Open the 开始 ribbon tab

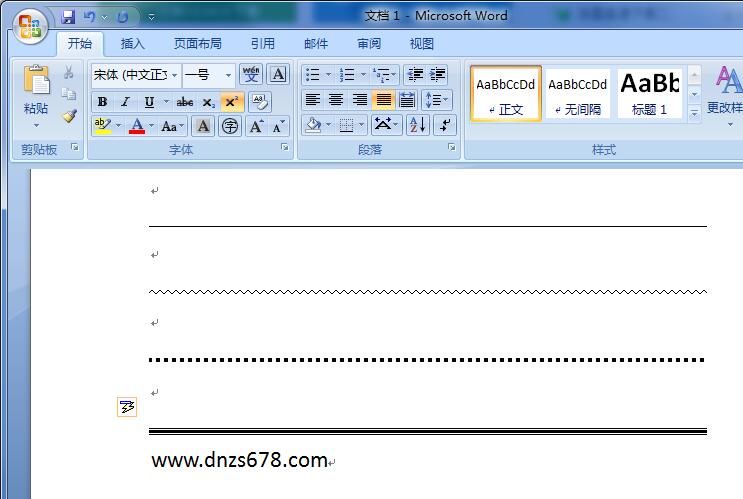[80, 44]
